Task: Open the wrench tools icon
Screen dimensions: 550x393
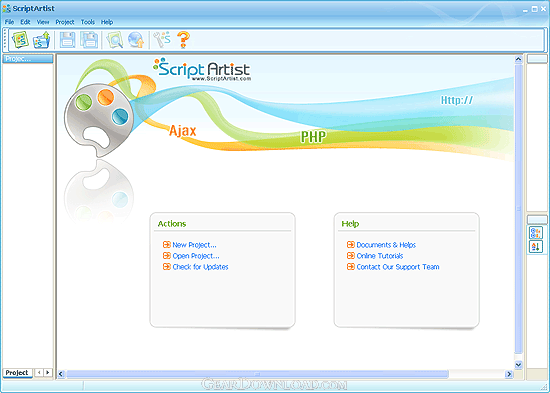Action: tap(162, 40)
